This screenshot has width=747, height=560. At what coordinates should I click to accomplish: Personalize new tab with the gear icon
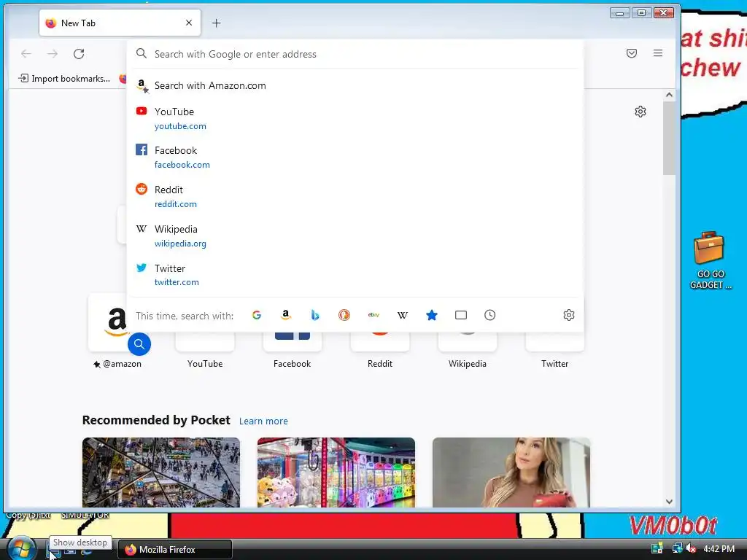click(x=640, y=112)
